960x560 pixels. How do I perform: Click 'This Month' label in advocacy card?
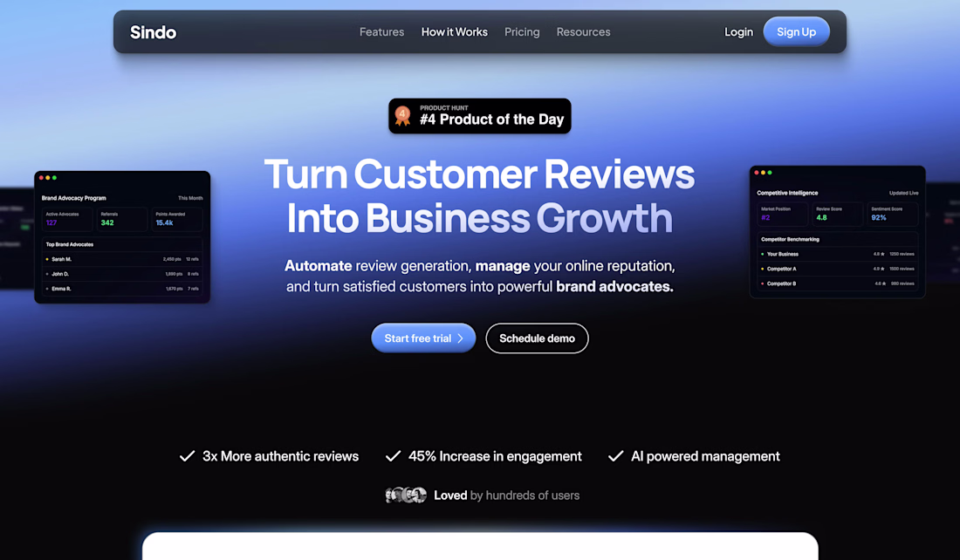190,198
